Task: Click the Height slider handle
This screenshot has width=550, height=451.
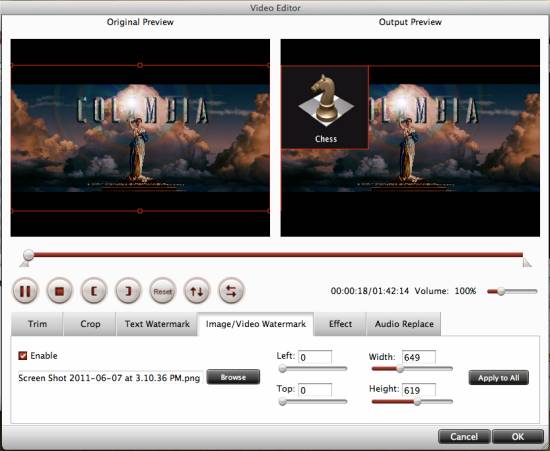Action: 417,402
